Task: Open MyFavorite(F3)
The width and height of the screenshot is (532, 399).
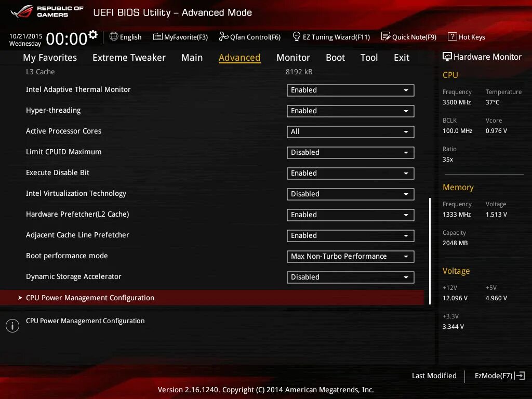Action: tap(180, 37)
